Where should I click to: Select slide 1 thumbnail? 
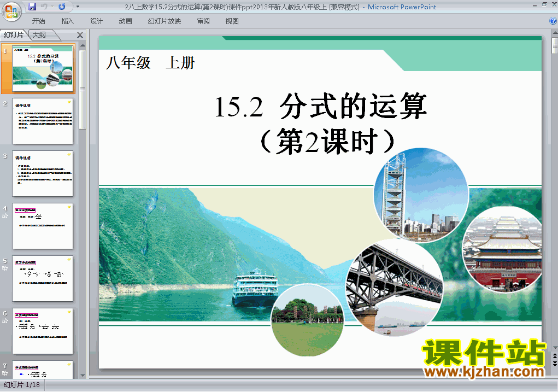43,69
